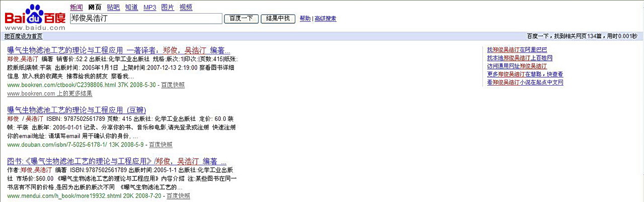Switch to the 知道 tab
The width and height of the screenshot is (644, 202).
131,7
